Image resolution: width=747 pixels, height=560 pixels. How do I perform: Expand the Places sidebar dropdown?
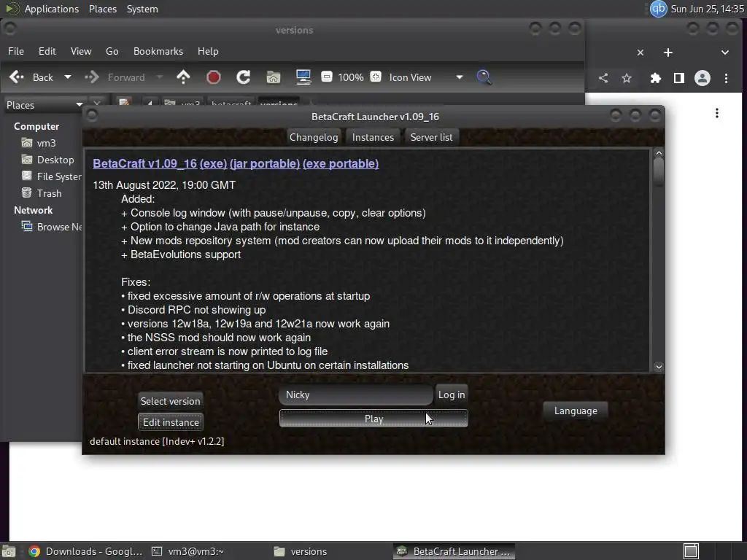click(x=79, y=105)
